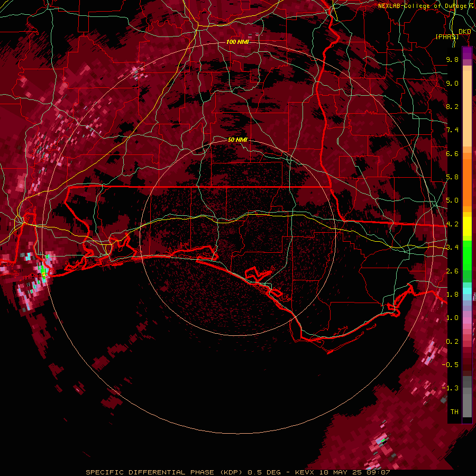Click the 7.4 value on the scale

click(x=452, y=130)
